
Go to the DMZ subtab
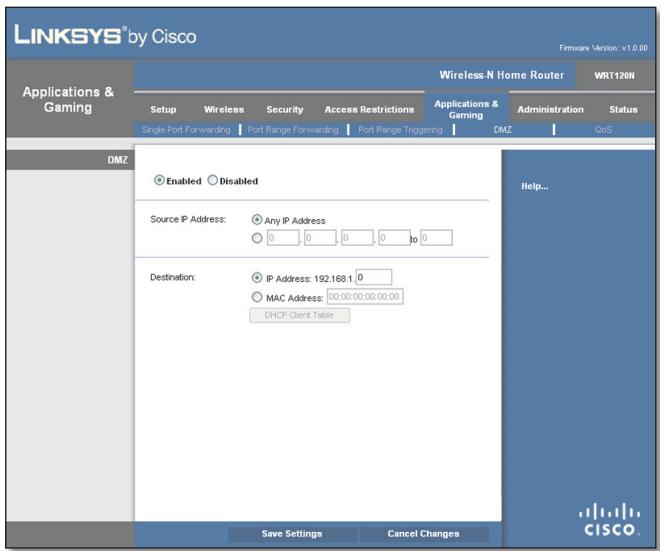pyautogui.click(x=503, y=130)
